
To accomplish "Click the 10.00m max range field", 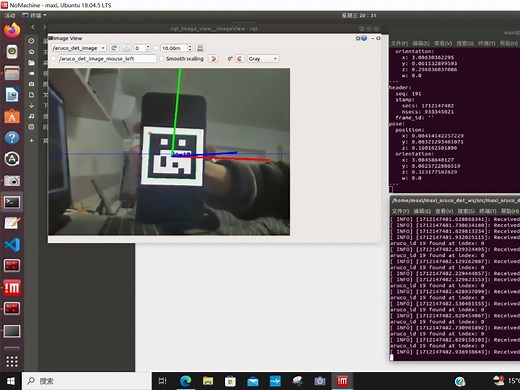I will point(174,48).
